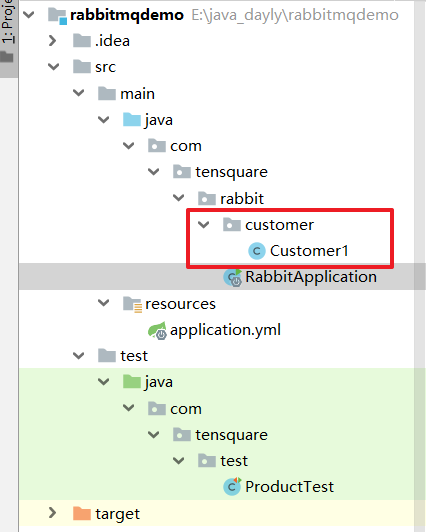The image size is (426, 532).
Task: Click the blue java sources root icon
Action: pos(132,119)
